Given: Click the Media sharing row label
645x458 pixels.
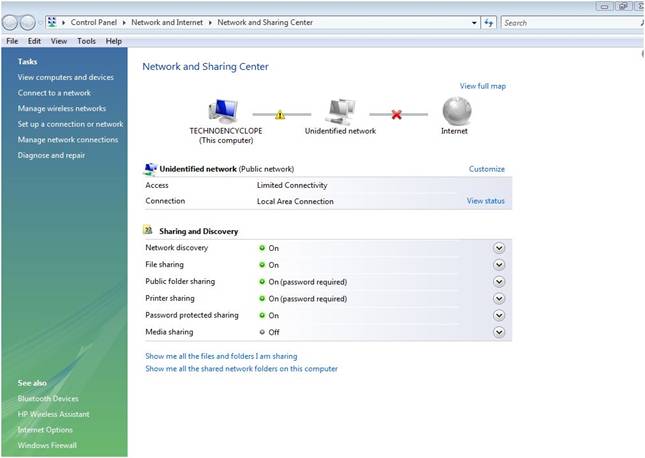Looking at the screenshot, I should (x=169, y=332).
